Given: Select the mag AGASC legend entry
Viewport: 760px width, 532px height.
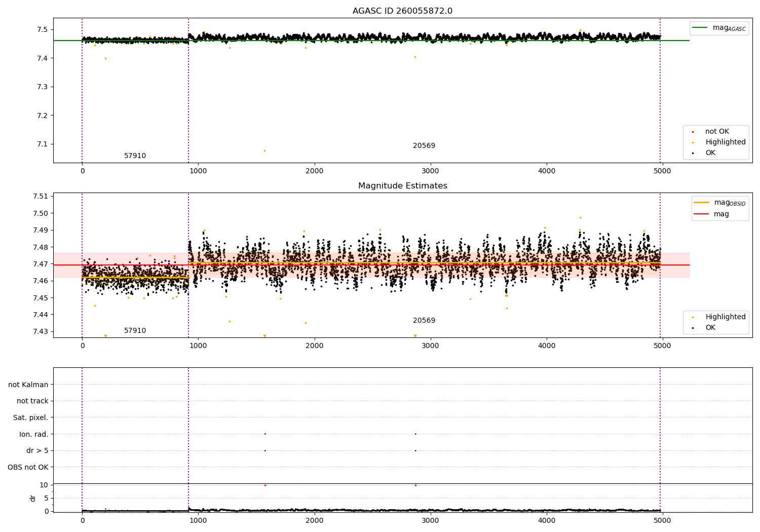Looking at the screenshot, I should click(719, 28).
